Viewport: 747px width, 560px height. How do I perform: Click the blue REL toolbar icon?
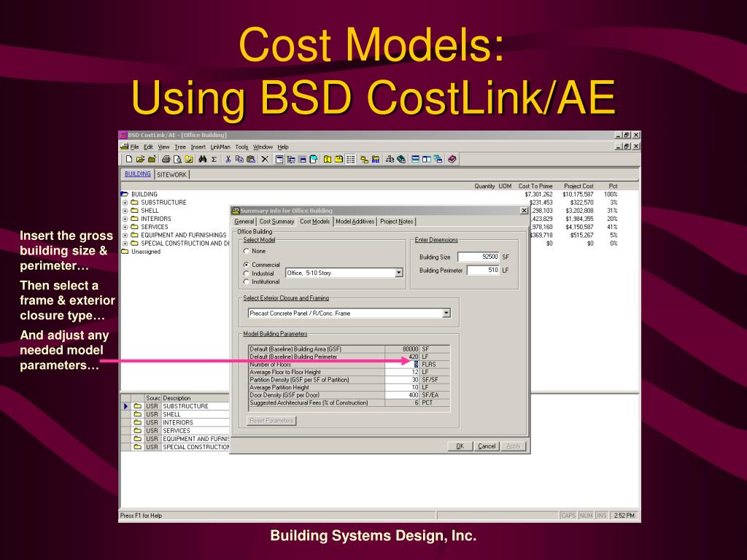[x=376, y=159]
